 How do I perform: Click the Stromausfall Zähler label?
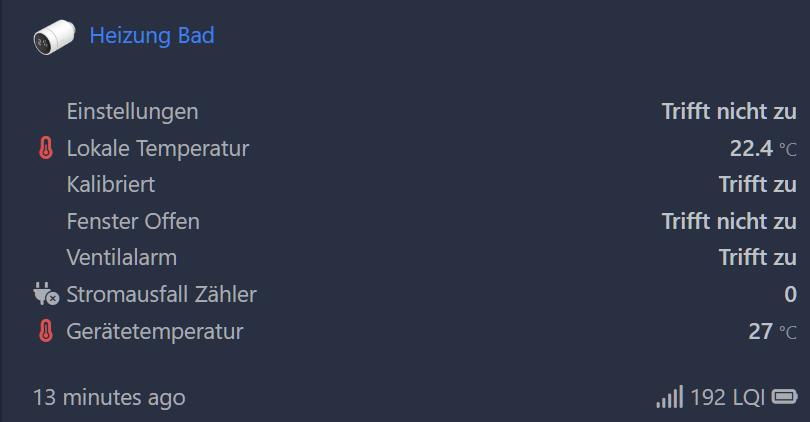pyautogui.click(x=161, y=294)
